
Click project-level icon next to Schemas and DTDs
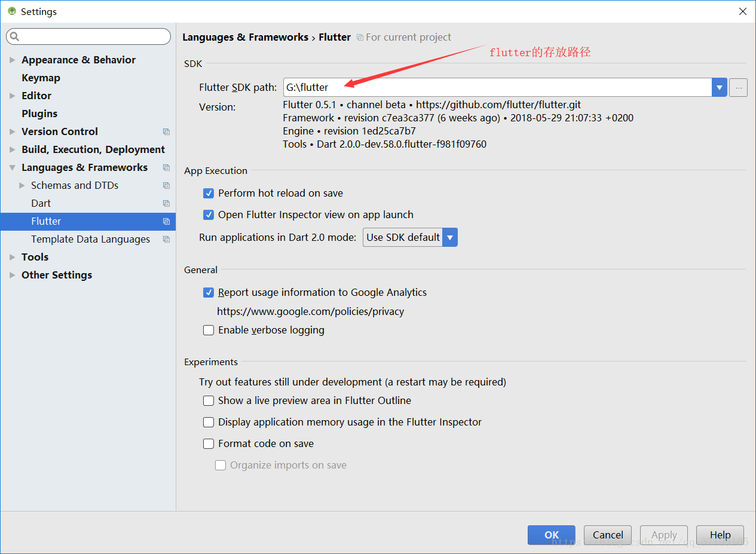[166, 185]
